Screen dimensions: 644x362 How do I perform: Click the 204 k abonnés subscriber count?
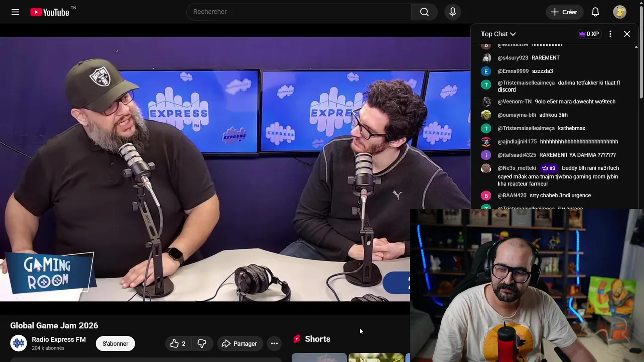(48, 348)
